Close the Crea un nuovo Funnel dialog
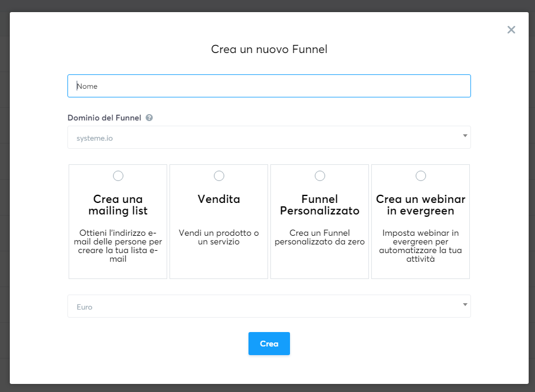This screenshot has height=392, width=535. (x=511, y=29)
